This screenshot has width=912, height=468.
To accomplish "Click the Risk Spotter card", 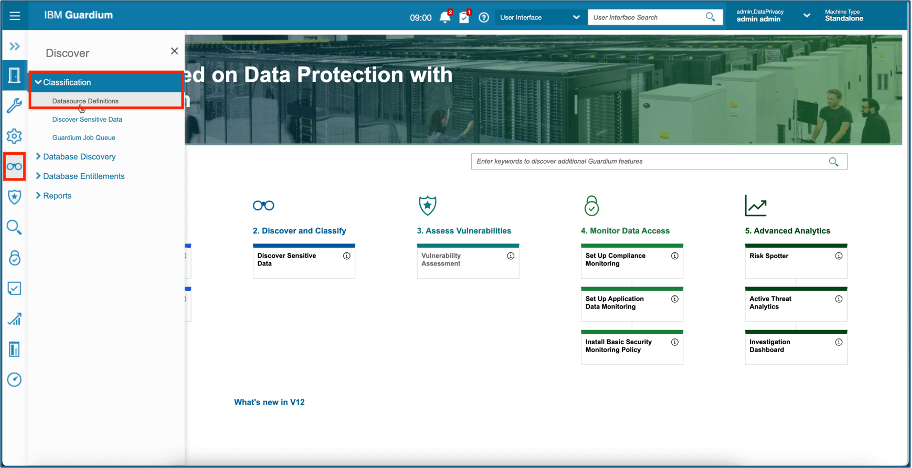I will click(x=796, y=262).
